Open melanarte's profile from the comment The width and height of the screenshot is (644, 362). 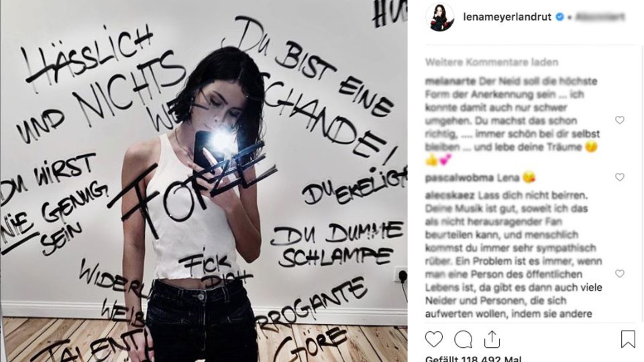coord(450,81)
